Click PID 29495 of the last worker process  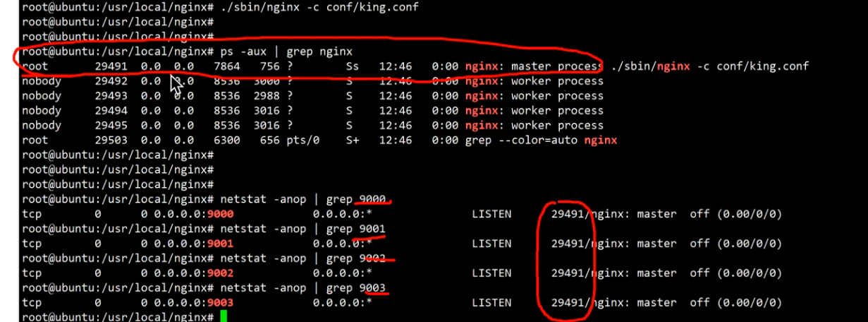(109, 126)
